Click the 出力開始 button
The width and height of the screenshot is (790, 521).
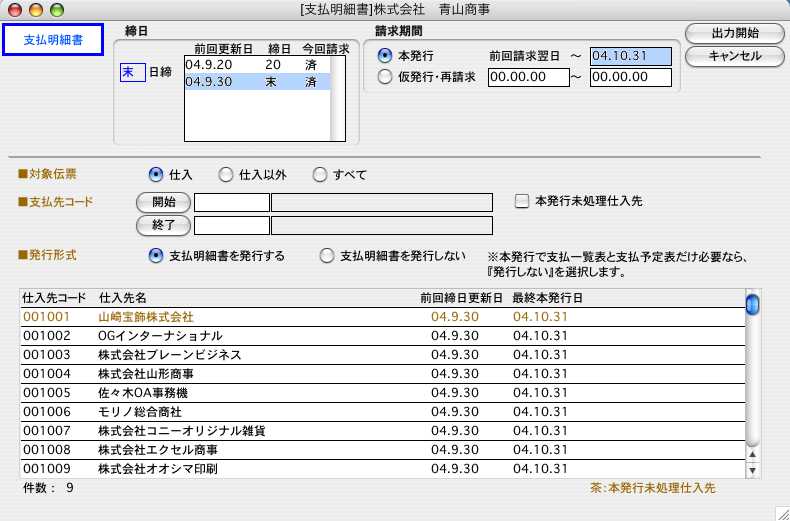click(x=734, y=33)
